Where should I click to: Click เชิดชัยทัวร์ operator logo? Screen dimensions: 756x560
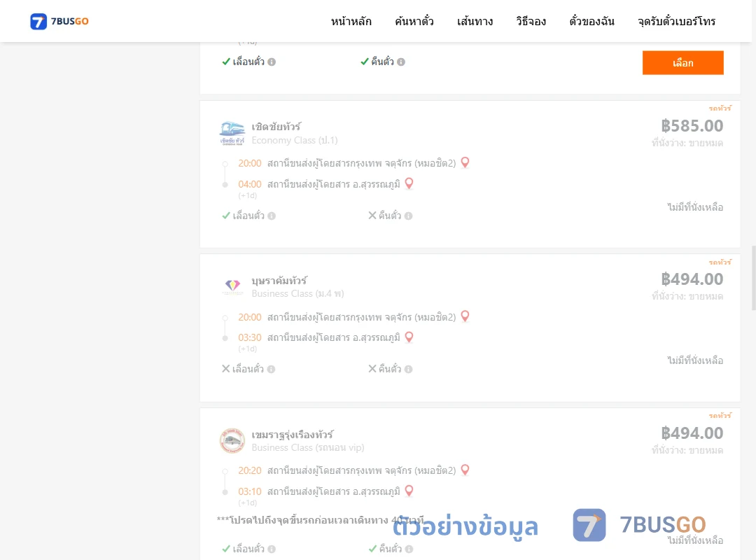[232, 133]
